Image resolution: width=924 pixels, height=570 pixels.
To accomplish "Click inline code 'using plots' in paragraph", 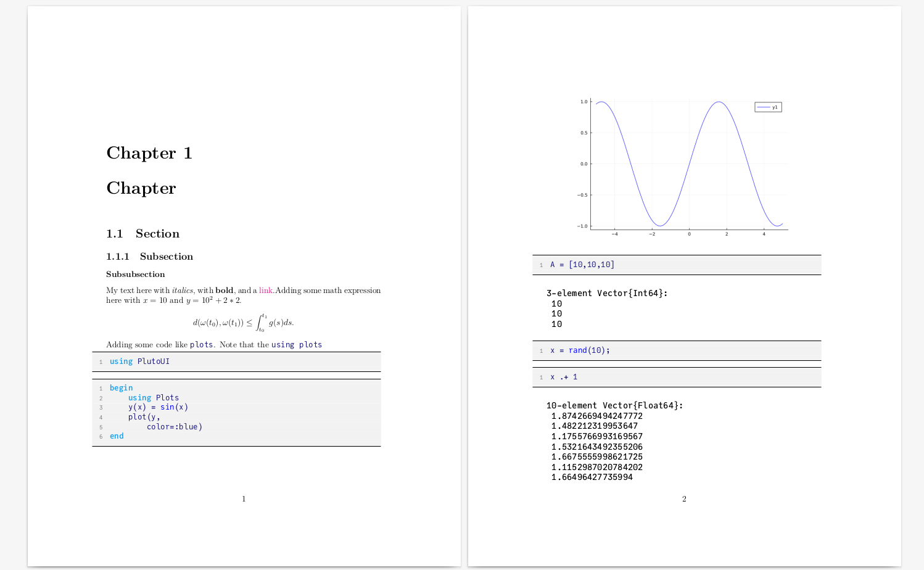I will pyautogui.click(x=297, y=345).
